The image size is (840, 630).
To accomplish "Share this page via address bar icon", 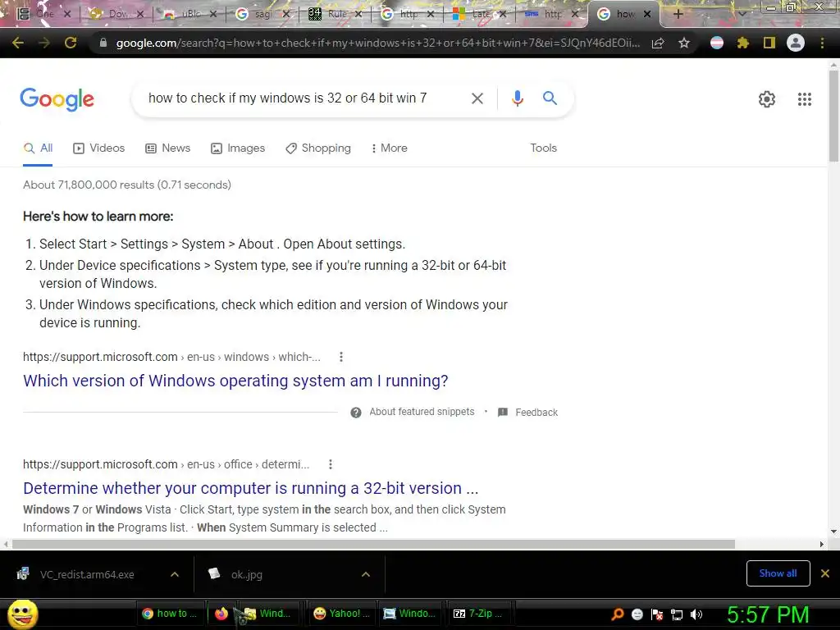I will pyautogui.click(x=658, y=43).
